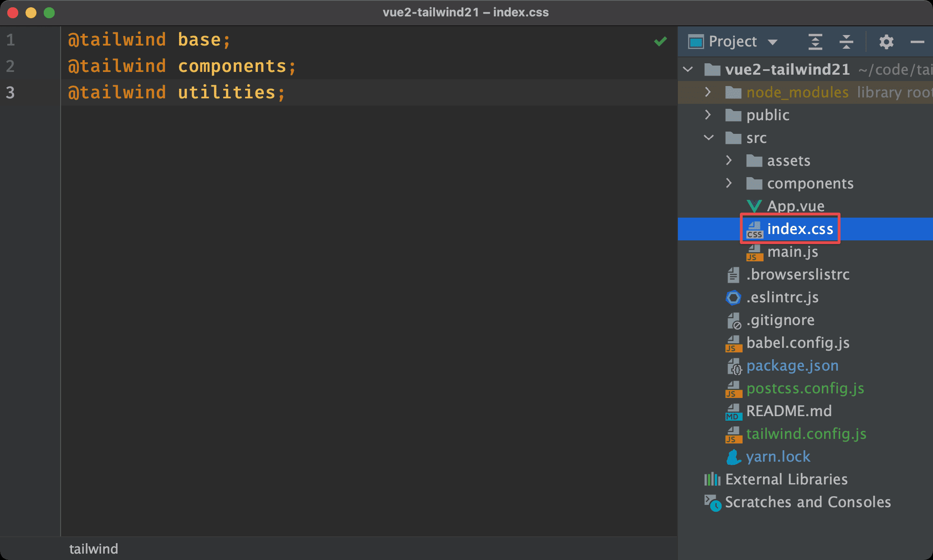Viewport: 933px width, 560px height.
Task: Select Scratches and Consoles node
Action: tap(808, 502)
